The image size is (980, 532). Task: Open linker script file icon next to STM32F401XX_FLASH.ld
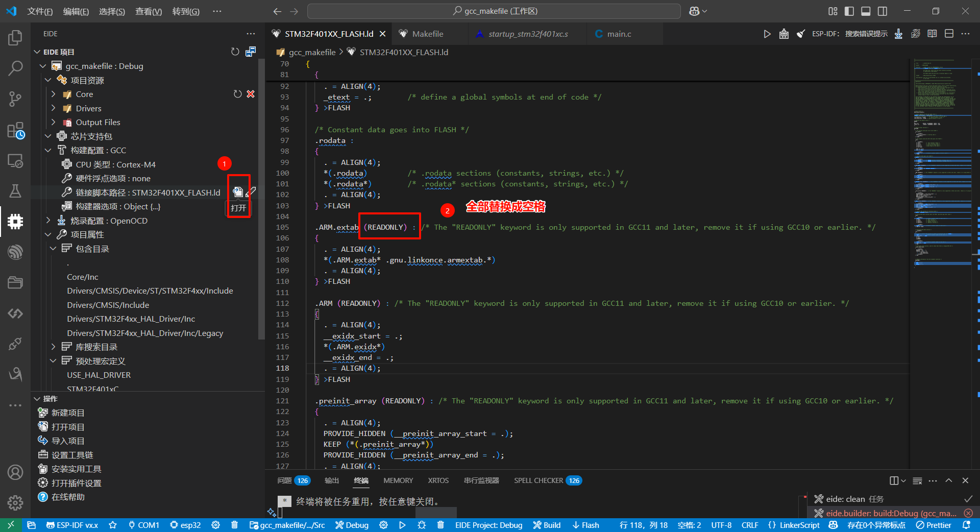(238, 192)
